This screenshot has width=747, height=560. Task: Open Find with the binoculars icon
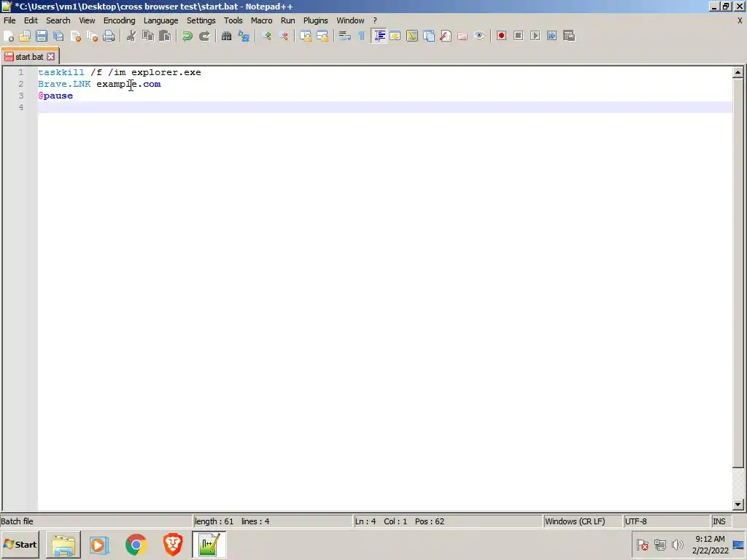[227, 36]
